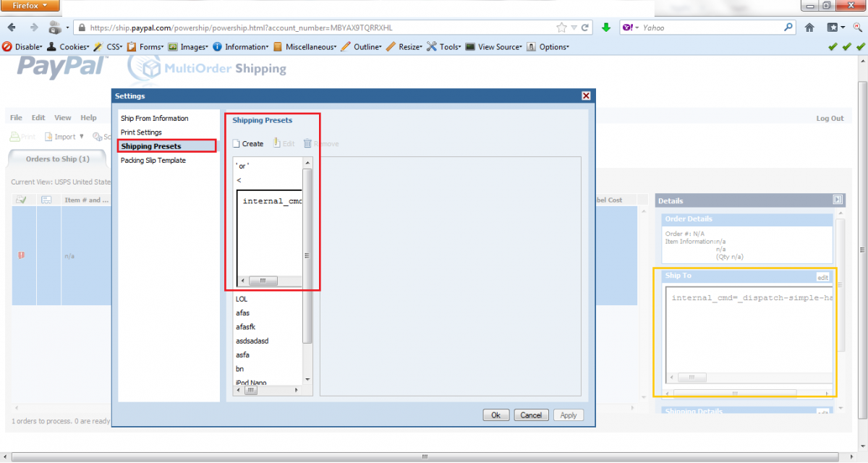Bookmark the page with the star icon
This screenshot has height=463, width=868.
click(561, 27)
